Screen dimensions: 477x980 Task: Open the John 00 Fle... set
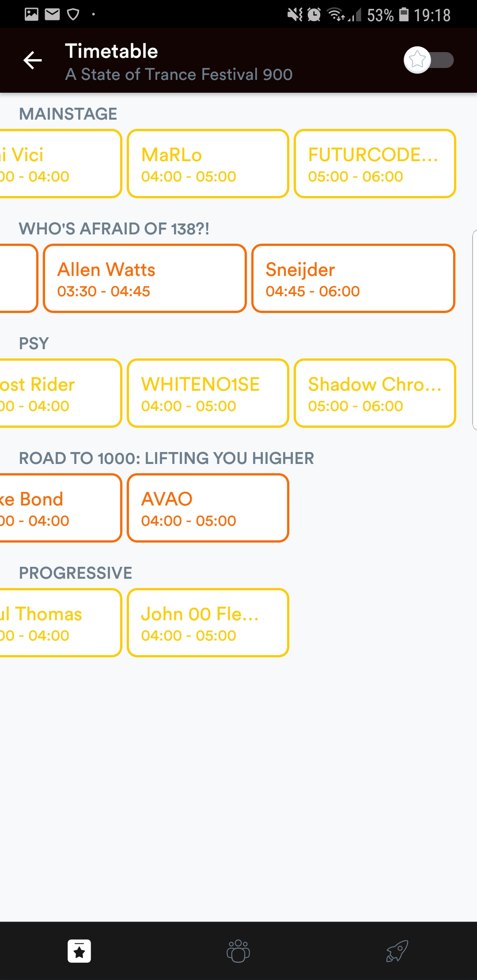click(208, 623)
